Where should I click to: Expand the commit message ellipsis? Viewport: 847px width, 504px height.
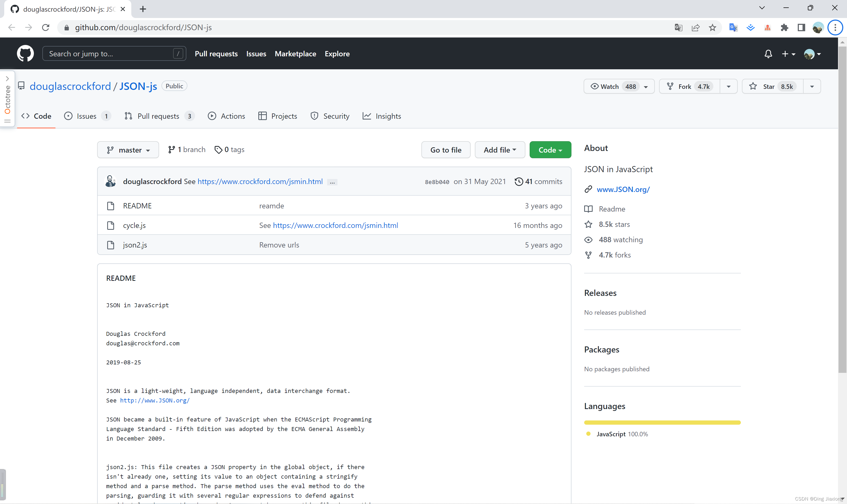point(332,182)
